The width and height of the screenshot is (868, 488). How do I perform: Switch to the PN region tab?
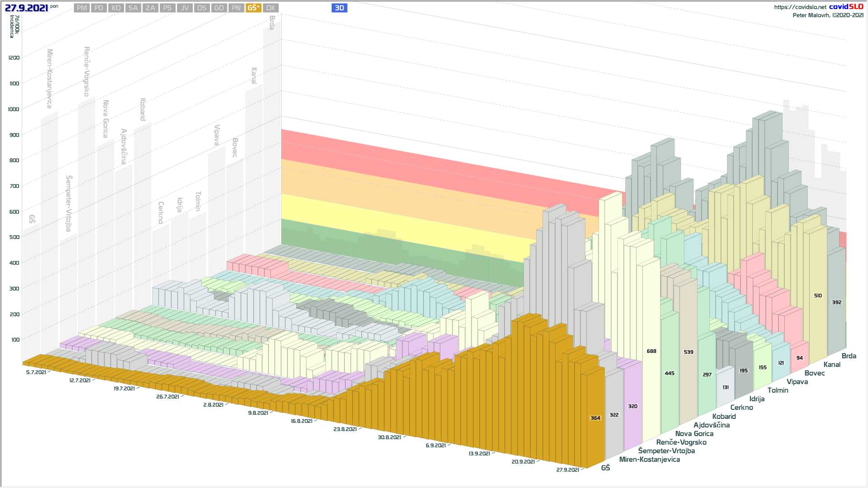[x=236, y=8]
